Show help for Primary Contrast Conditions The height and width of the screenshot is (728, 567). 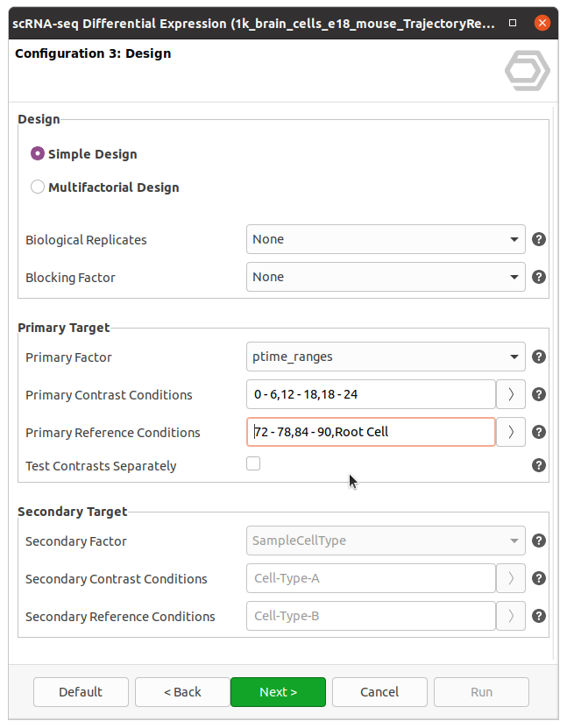tap(539, 394)
